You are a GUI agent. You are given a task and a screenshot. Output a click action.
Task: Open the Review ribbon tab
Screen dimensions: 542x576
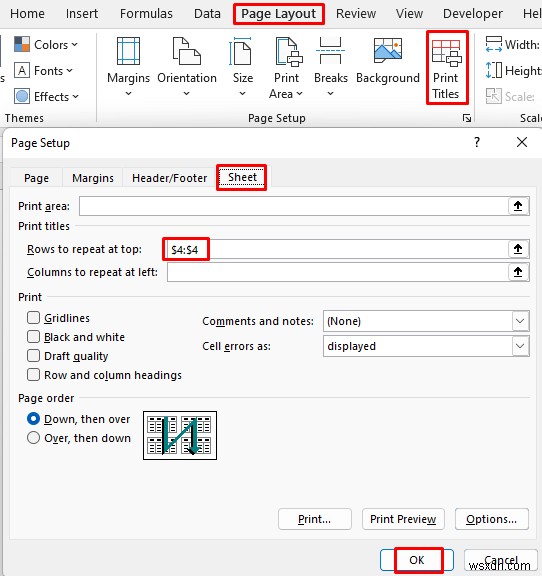point(356,14)
